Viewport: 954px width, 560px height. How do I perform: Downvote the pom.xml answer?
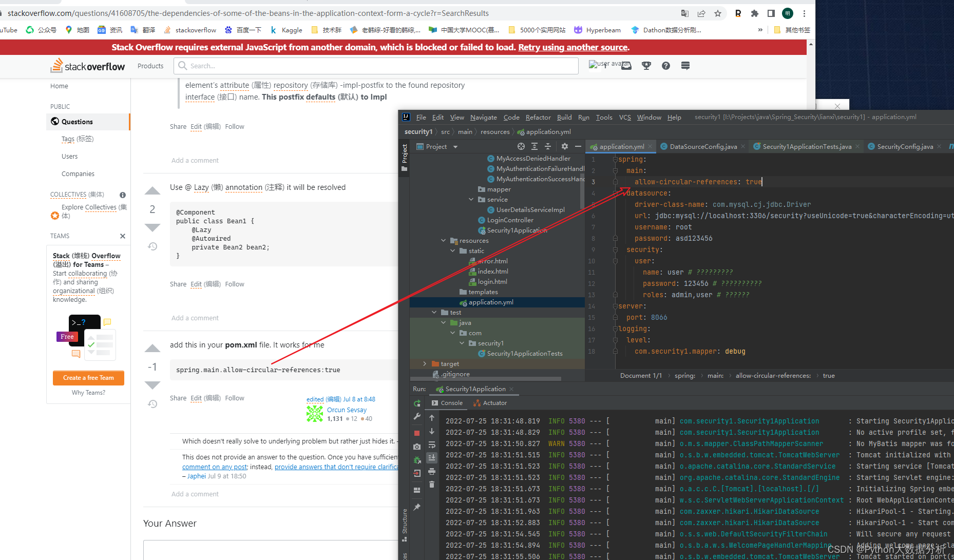(x=152, y=385)
